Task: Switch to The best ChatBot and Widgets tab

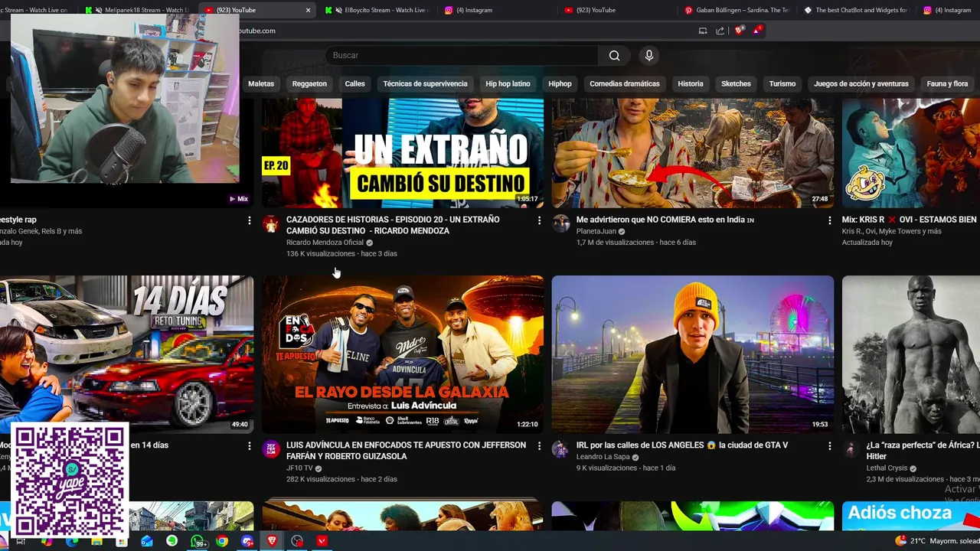Action: pyautogui.click(x=855, y=10)
